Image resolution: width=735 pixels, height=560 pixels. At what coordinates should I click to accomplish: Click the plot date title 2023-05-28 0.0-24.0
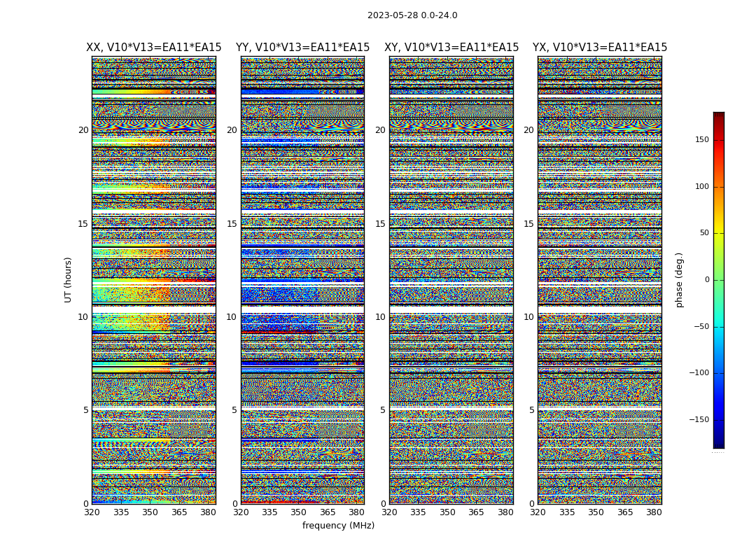point(412,15)
